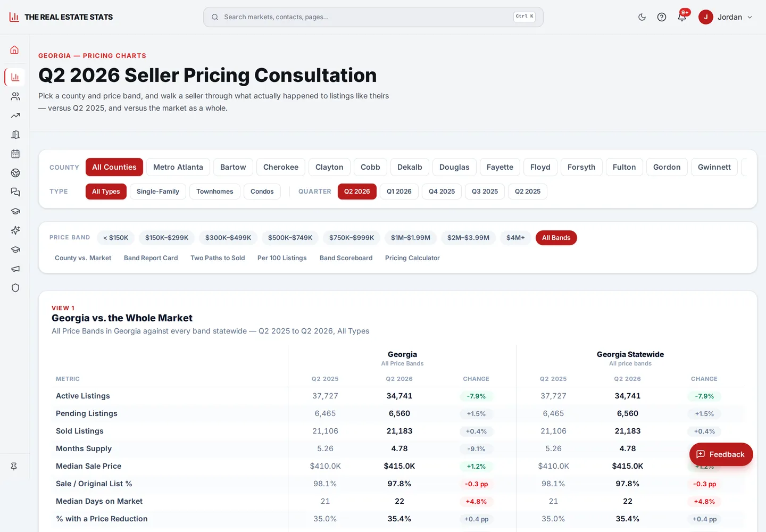Viewport: 766px width, 532px height.
Task: Select the Condos type chip
Action: (262, 192)
